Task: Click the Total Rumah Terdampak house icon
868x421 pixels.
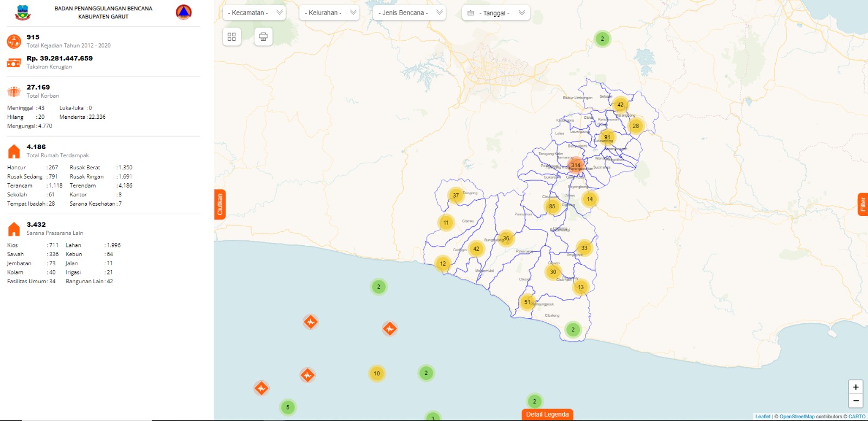Action: coord(14,151)
